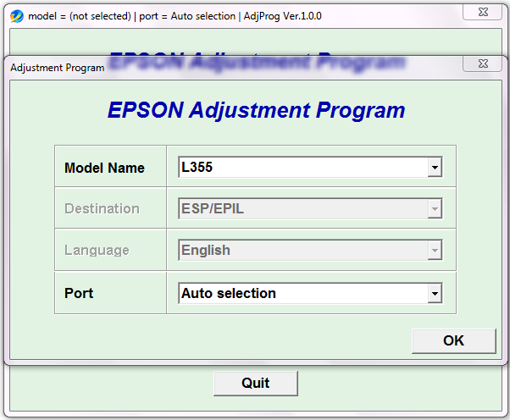Open the Model Name dropdown arrow
This screenshot has height=420, width=510.
(435, 168)
